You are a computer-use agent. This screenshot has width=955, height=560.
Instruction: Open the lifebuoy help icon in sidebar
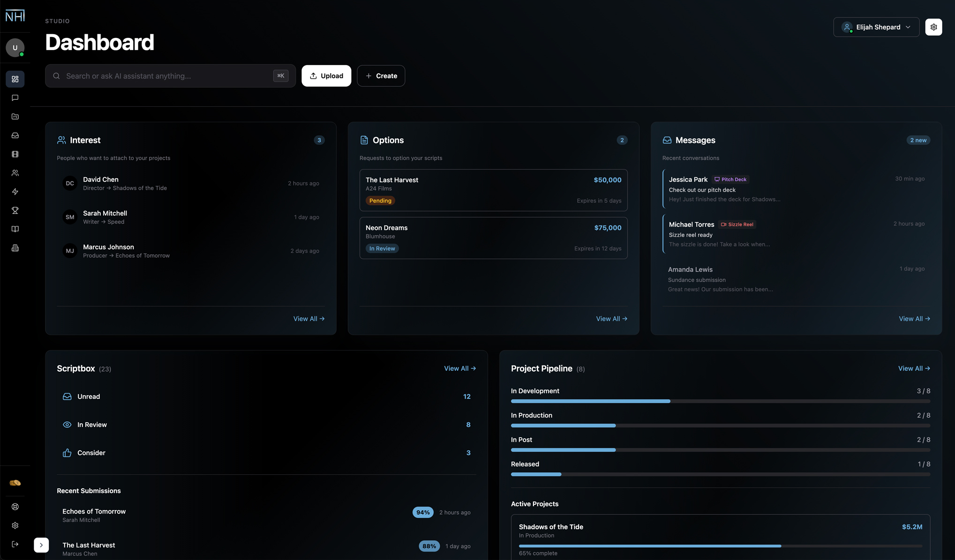click(x=15, y=507)
